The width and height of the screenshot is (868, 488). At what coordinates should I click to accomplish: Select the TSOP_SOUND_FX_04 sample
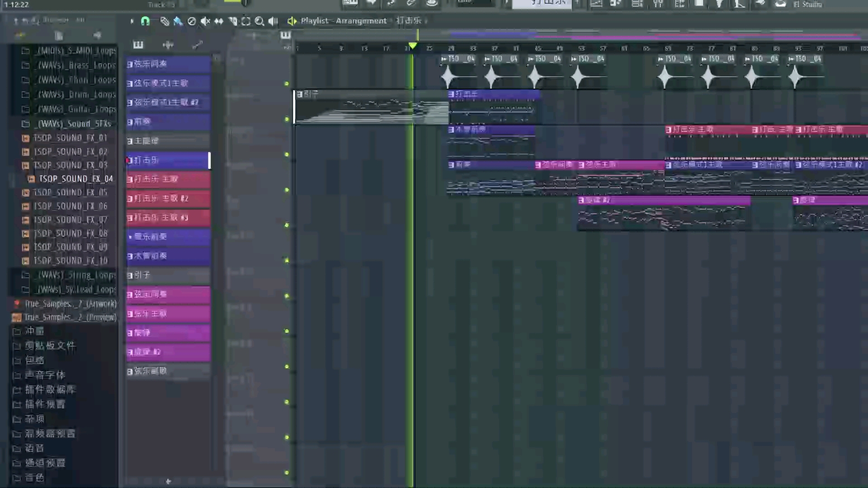click(x=71, y=179)
